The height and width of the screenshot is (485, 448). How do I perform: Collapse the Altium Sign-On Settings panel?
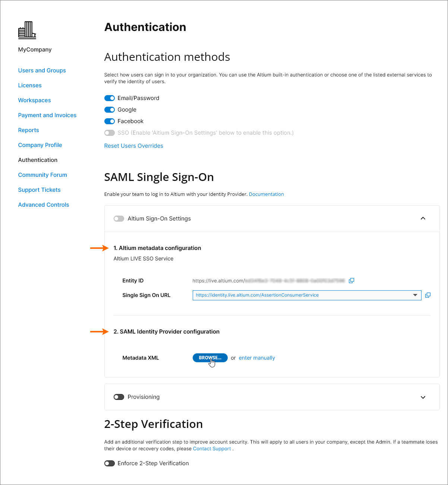pos(423,218)
